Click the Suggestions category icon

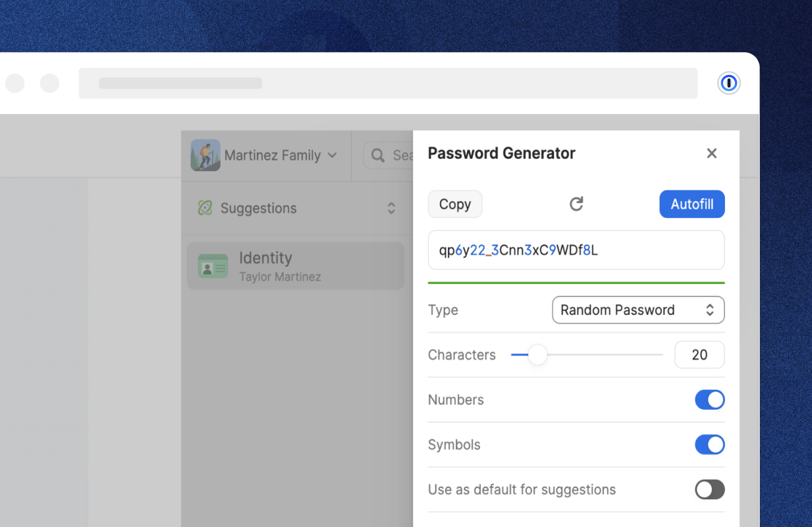pyautogui.click(x=205, y=208)
